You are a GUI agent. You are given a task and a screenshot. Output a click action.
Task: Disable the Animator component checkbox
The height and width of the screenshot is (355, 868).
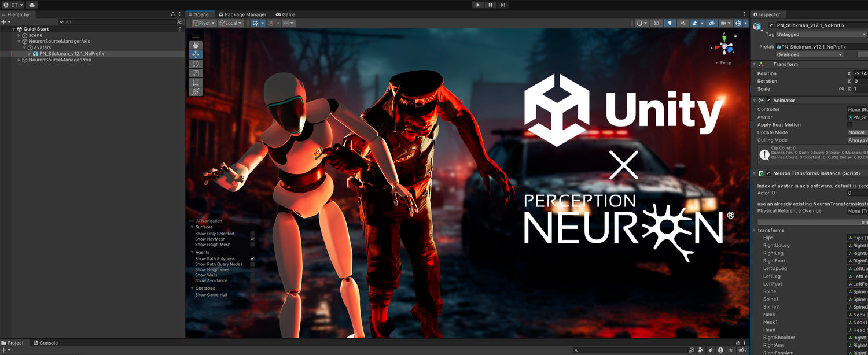point(768,99)
